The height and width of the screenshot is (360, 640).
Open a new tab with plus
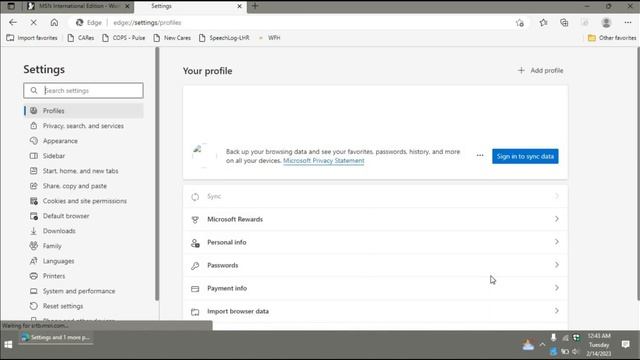point(255,6)
